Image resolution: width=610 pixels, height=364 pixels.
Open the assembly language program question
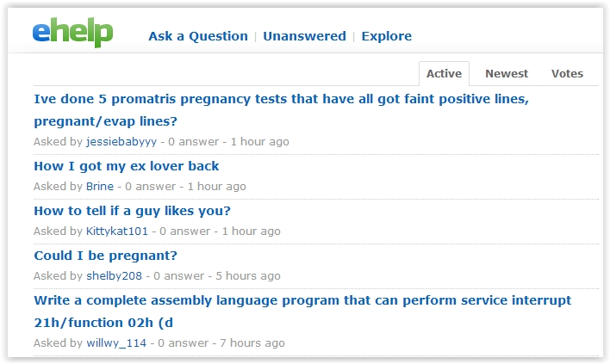302,300
